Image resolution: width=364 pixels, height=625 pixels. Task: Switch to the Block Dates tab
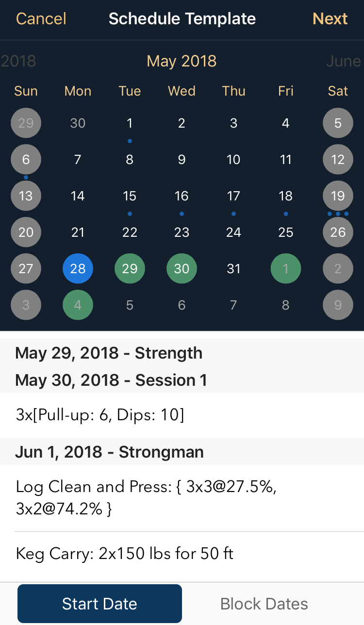coord(264,603)
